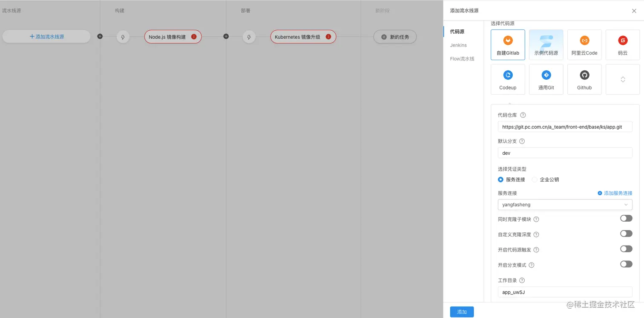Turn on the 开启代码源触发 switch
This screenshot has width=644, height=318.
pos(626,249)
